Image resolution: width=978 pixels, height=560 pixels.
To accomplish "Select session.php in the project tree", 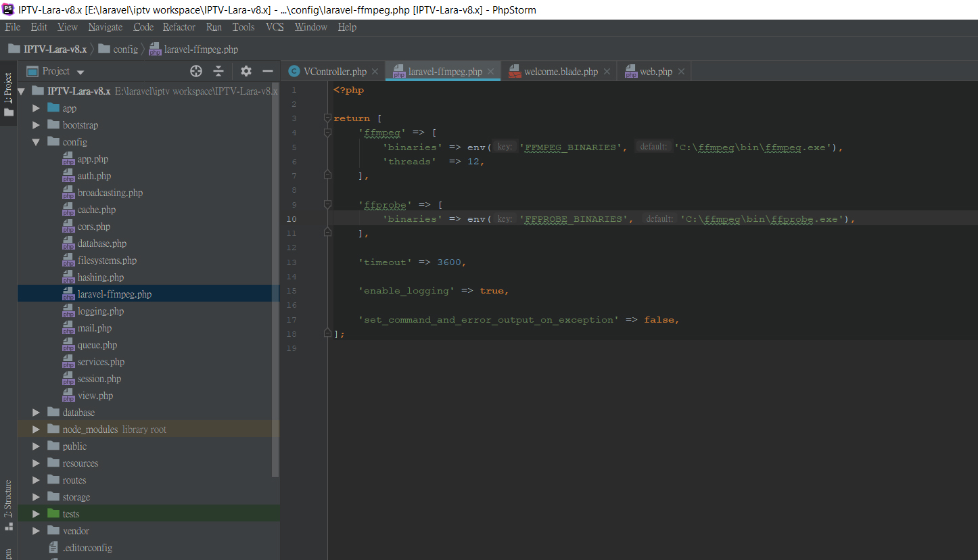I will pos(99,379).
